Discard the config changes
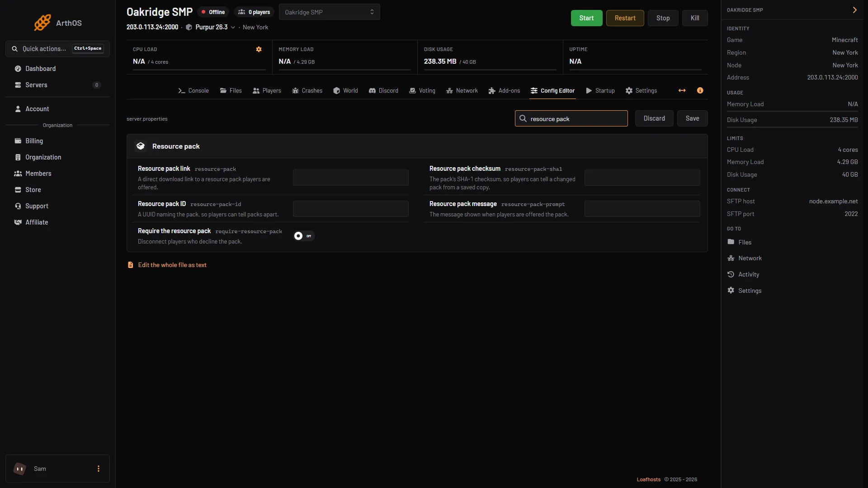Screen dimensions: 868x488 [654, 118]
